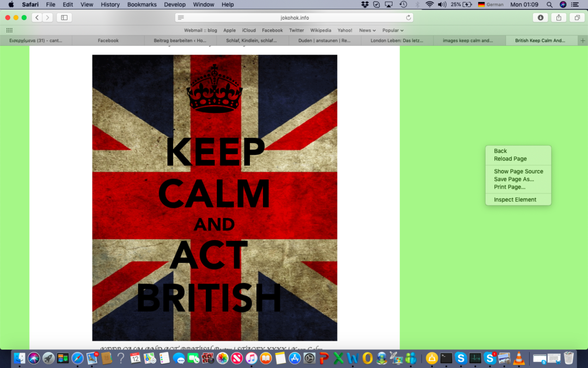The image size is (588, 368).
Task: Open the History menu
Action: tap(110, 4)
